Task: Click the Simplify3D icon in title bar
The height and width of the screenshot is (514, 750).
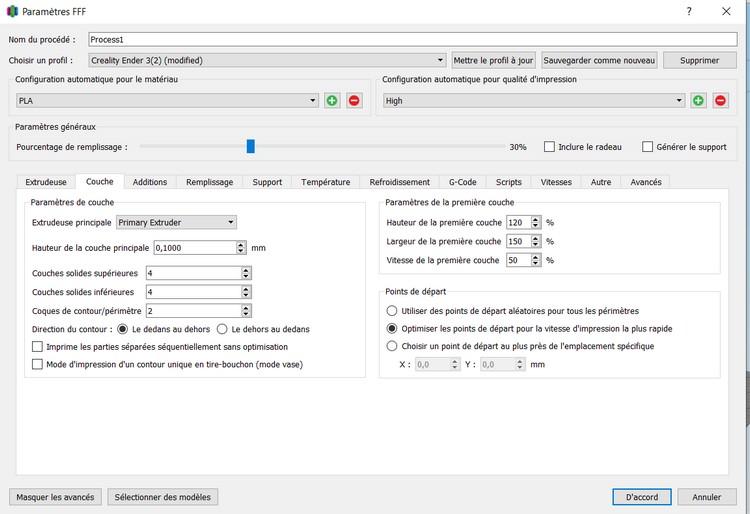Action: pyautogui.click(x=12, y=11)
